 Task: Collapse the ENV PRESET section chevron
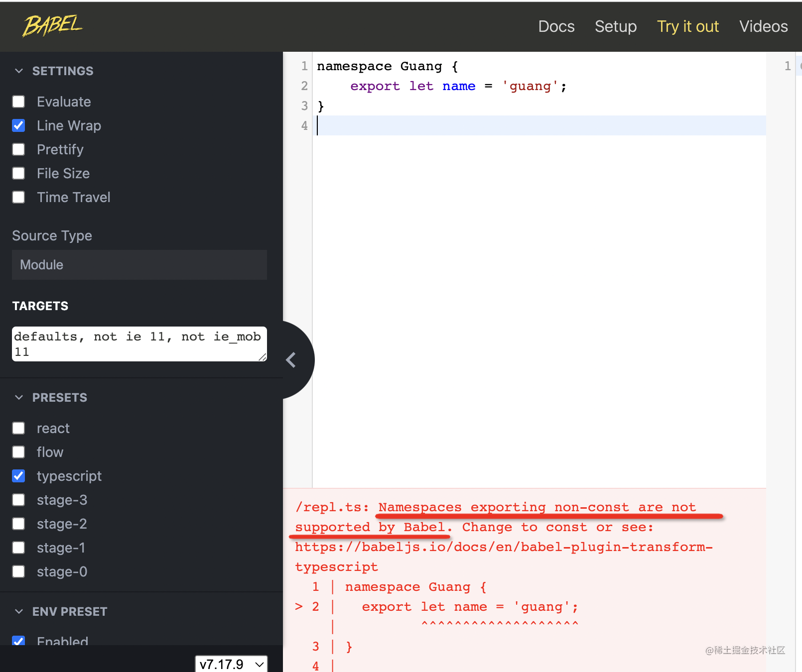coord(19,612)
